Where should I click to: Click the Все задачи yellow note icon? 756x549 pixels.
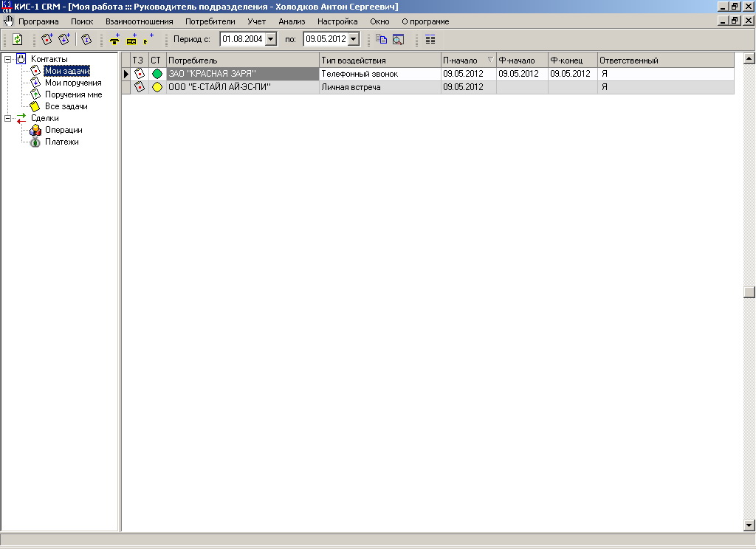[35, 106]
